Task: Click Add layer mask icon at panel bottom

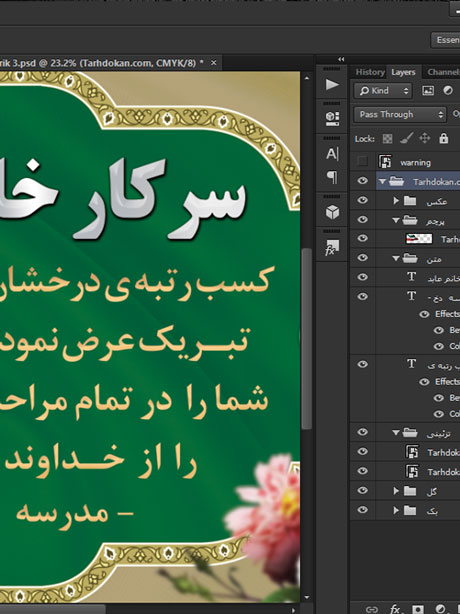Action: [418, 609]
